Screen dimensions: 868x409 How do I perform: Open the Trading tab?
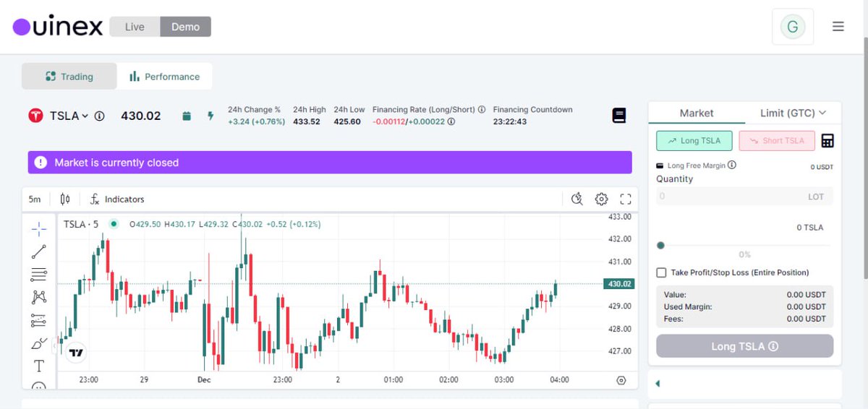point(69,76)
